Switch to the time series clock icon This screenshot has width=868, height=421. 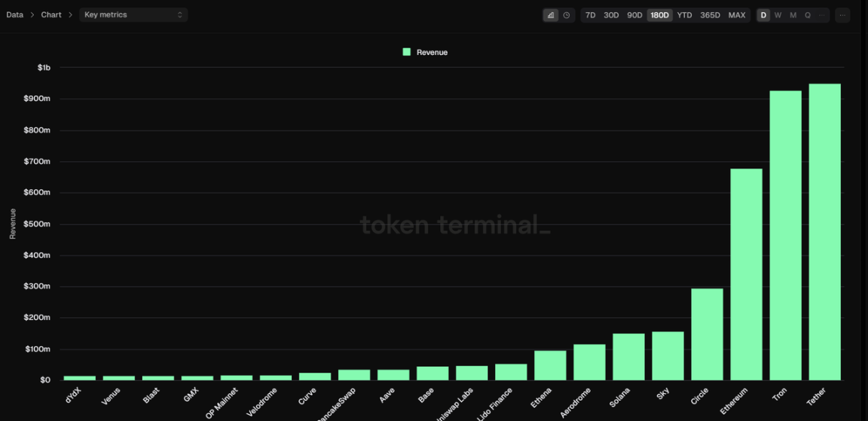pyautogui.click(x=567, y=15)
